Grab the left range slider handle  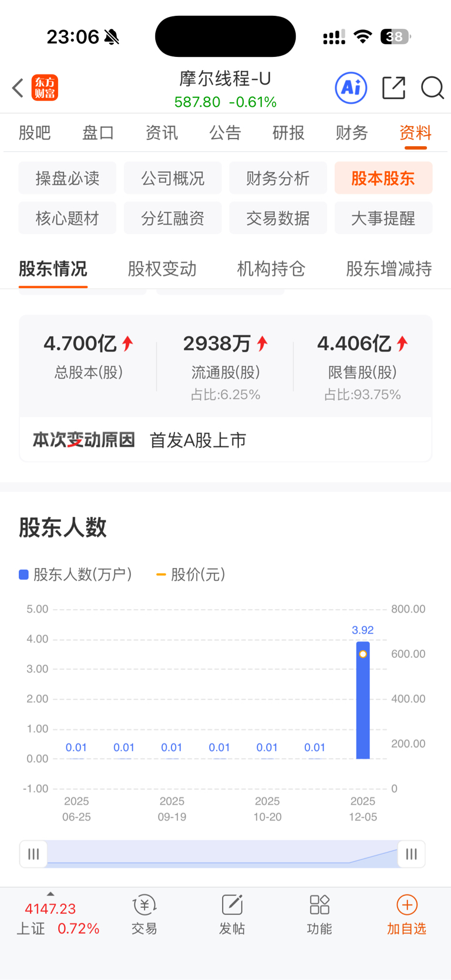pos(33,854)
